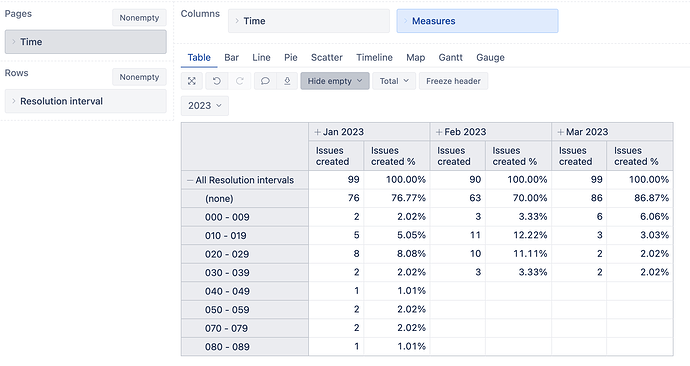This screenshot has height=366, width=690.
Task: Click the Issues created header under Jan 2023
Action: tap(336, 156)
